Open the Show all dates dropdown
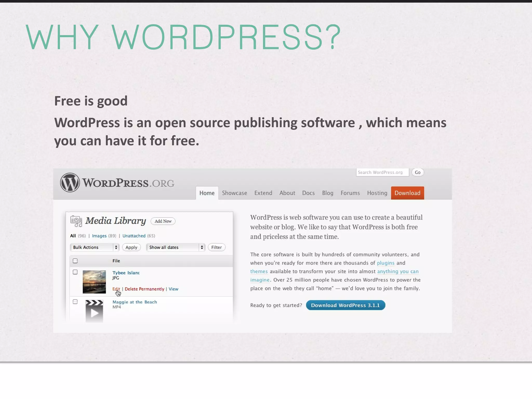532x399 pixels. pyautogui.click(x=176, y=247)
